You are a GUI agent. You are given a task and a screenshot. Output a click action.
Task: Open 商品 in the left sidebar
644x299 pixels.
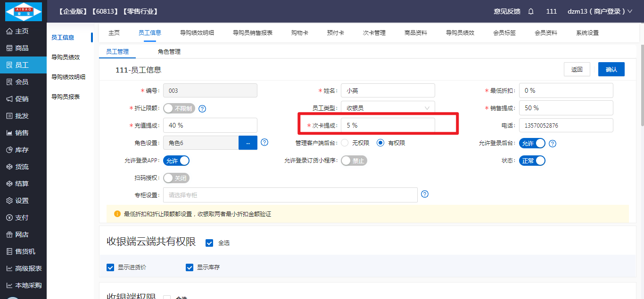[x=22, y=48]
